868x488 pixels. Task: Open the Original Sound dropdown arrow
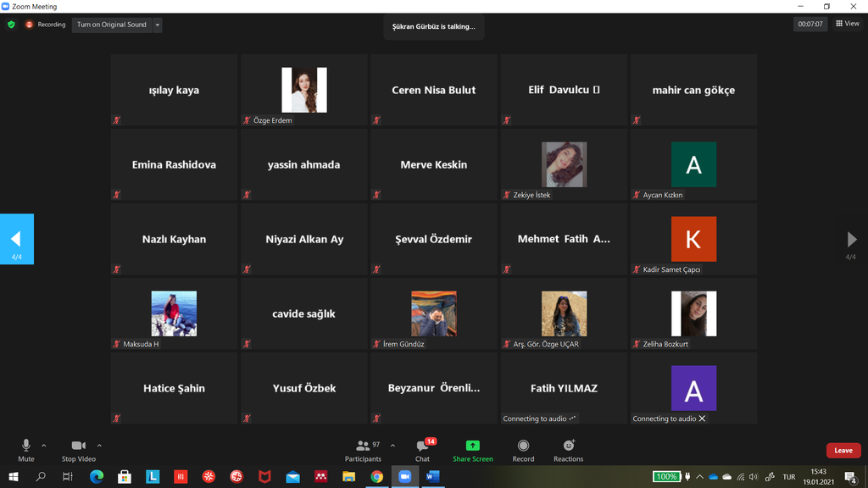tap(157, 25)
